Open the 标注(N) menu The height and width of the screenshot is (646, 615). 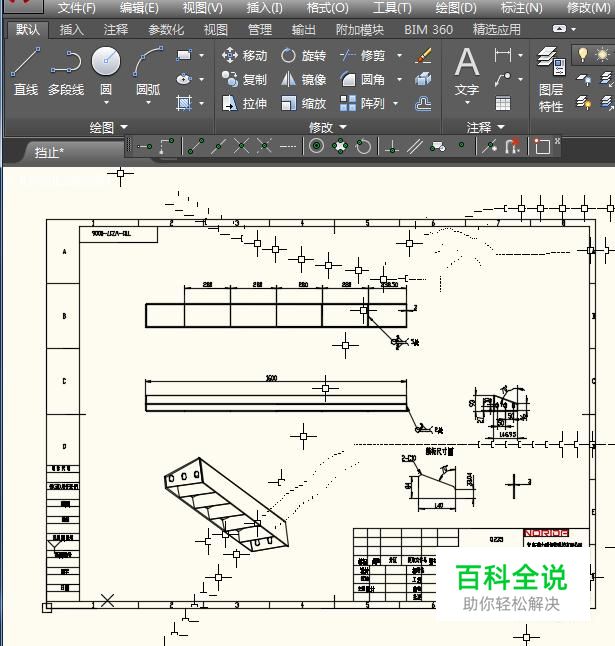521,7
